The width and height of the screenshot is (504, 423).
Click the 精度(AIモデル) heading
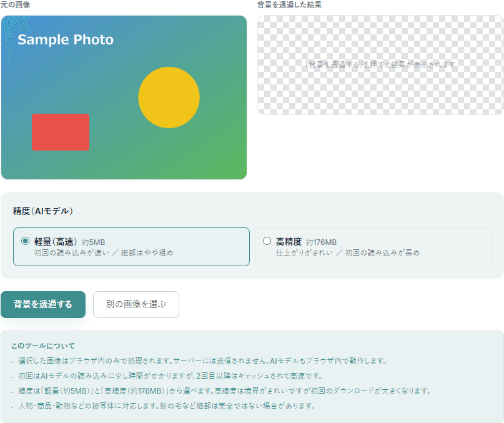(x=42, y=211)
